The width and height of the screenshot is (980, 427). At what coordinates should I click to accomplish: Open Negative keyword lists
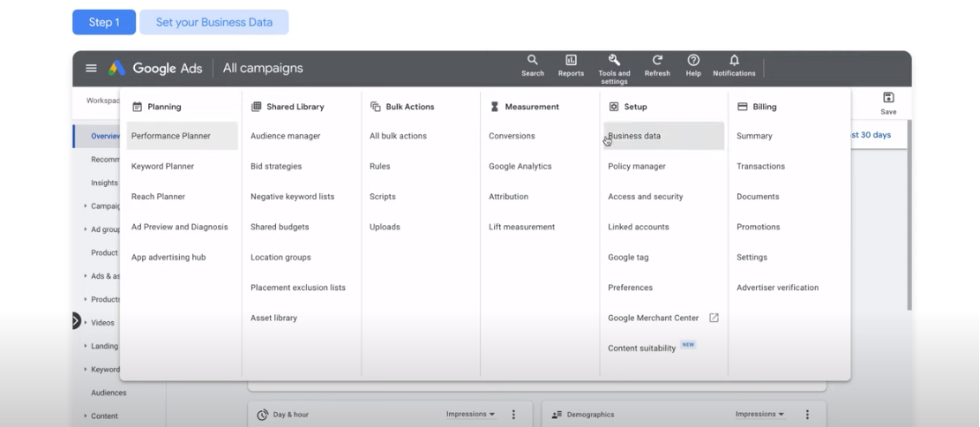click(x=293, y=197)
